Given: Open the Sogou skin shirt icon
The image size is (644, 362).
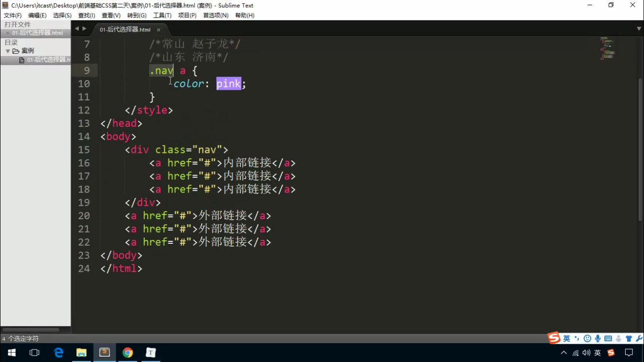Looking at the screenshot, I should pos(629,338).
